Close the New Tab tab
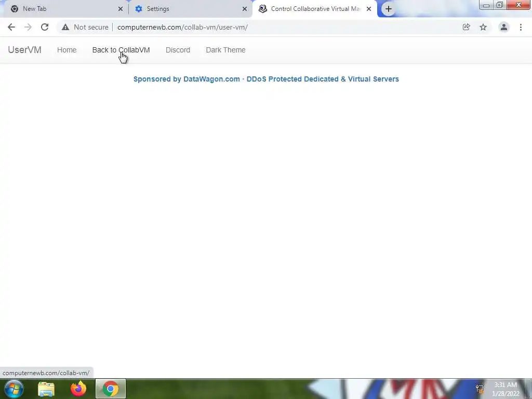Image resolution: width=532 pixels, height=399 pixels. [121, 9]
